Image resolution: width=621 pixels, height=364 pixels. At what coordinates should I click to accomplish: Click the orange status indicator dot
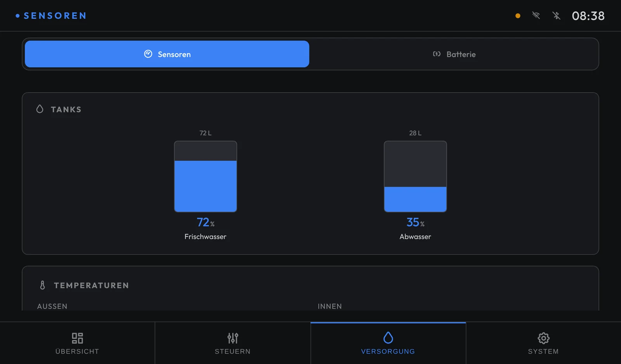click(518, 16)
